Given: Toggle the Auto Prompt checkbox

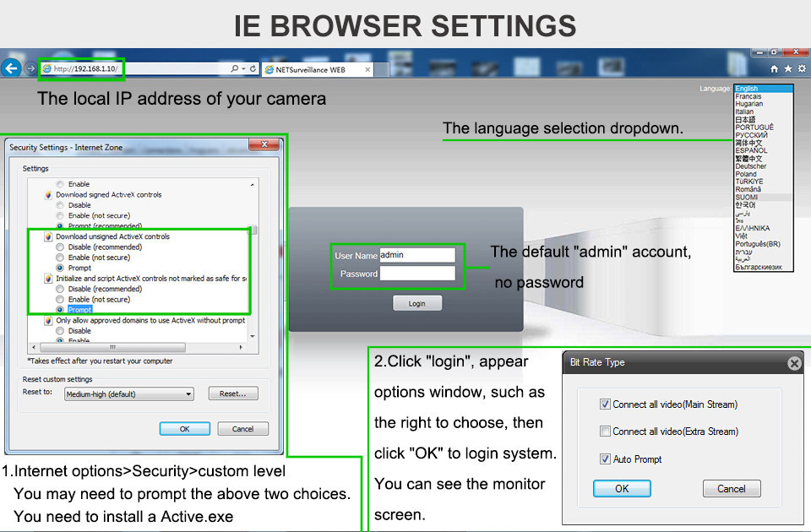Looking at the screenshot, I should point(605,459).
